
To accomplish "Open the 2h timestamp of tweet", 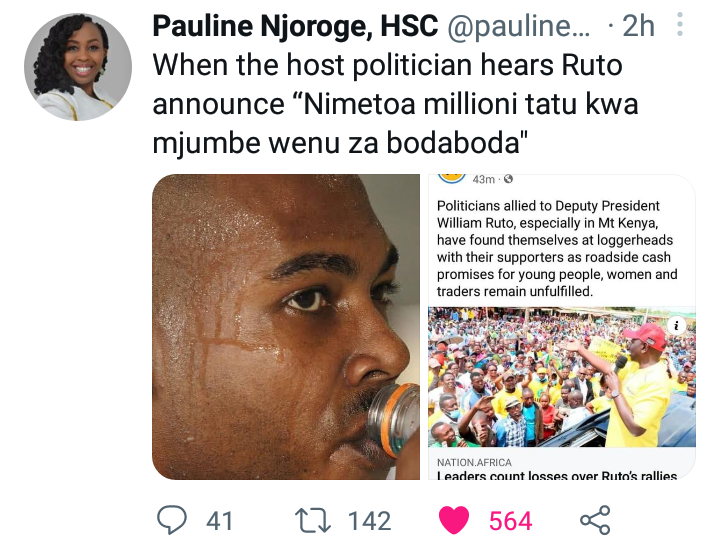I will pyautogui.click(x=638, y=26).
